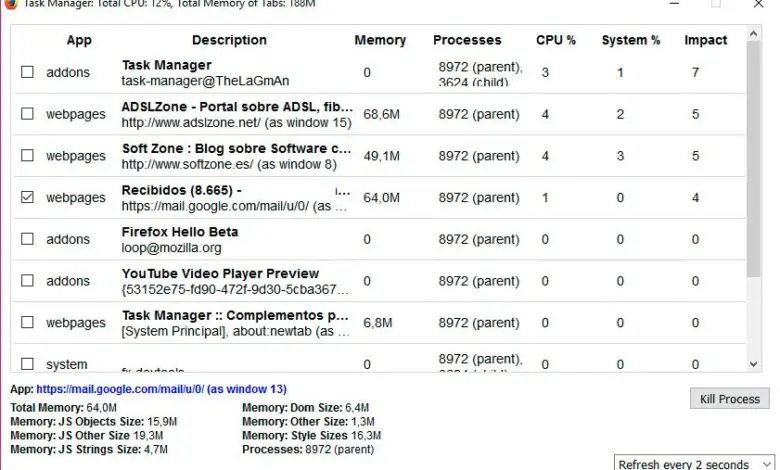Check the Task Manager addon checkbox

(28, 72)
